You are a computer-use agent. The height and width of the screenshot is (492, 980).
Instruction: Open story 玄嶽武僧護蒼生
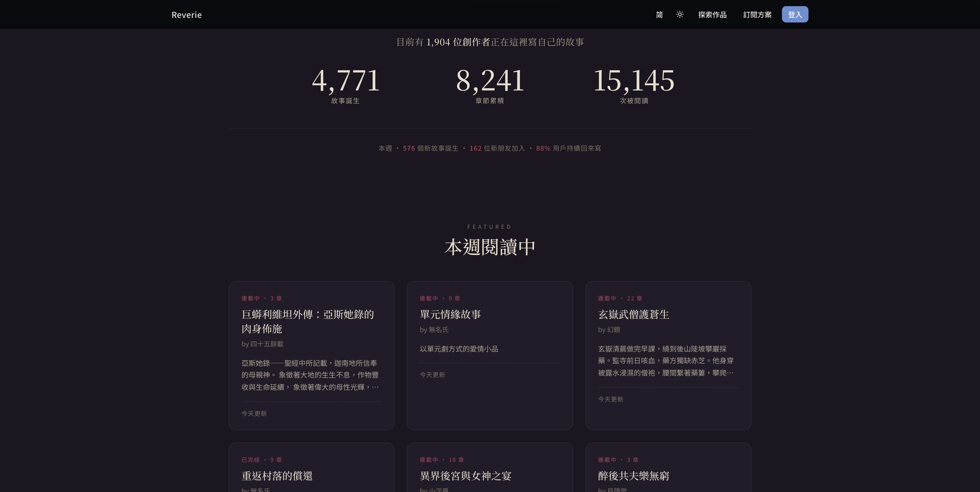tap(633, 314)
